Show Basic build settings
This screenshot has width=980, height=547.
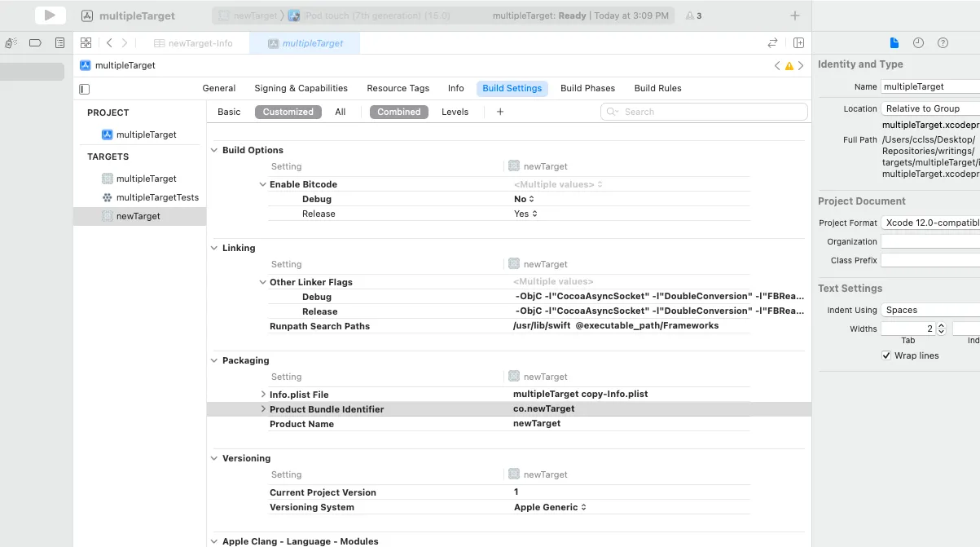229,112
